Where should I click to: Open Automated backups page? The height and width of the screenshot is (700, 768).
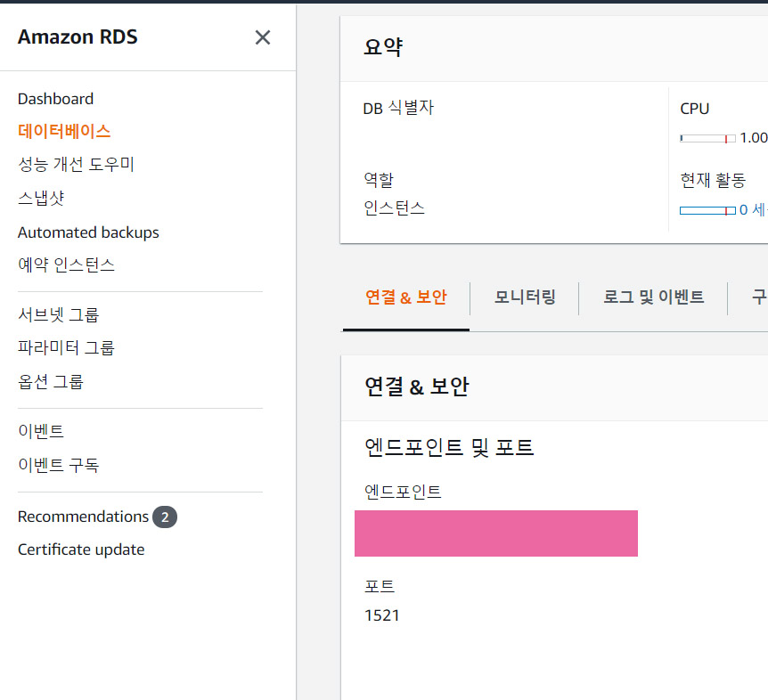(88, 232)
